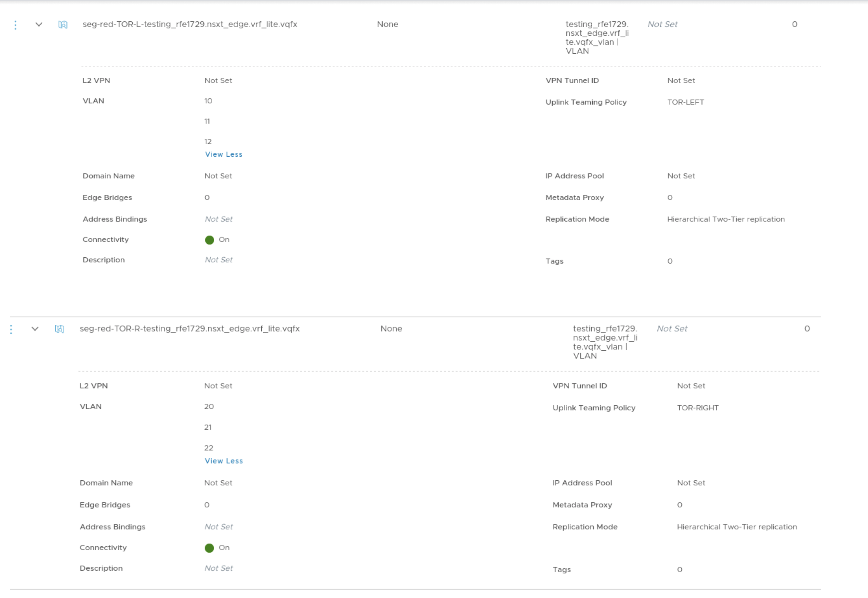Click green Connectivity indicator in TOR-R segment
This screenshot has width=868, height=598.
pos(209,548)
